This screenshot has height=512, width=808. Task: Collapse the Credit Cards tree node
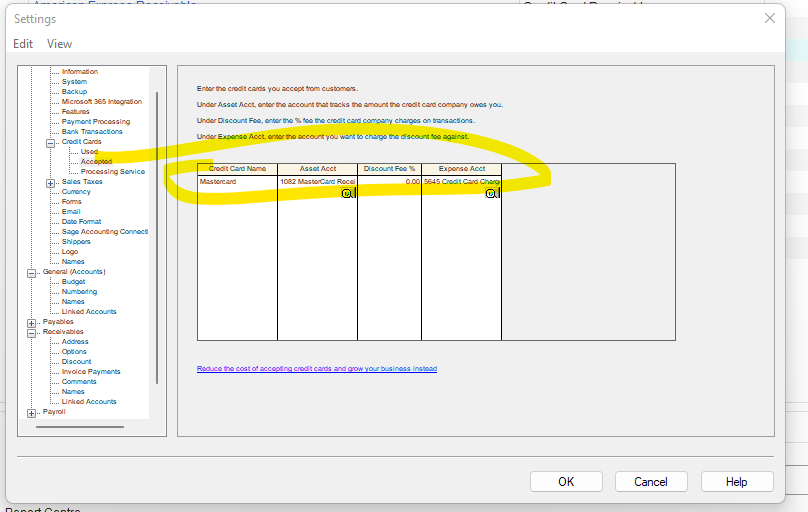50,143
